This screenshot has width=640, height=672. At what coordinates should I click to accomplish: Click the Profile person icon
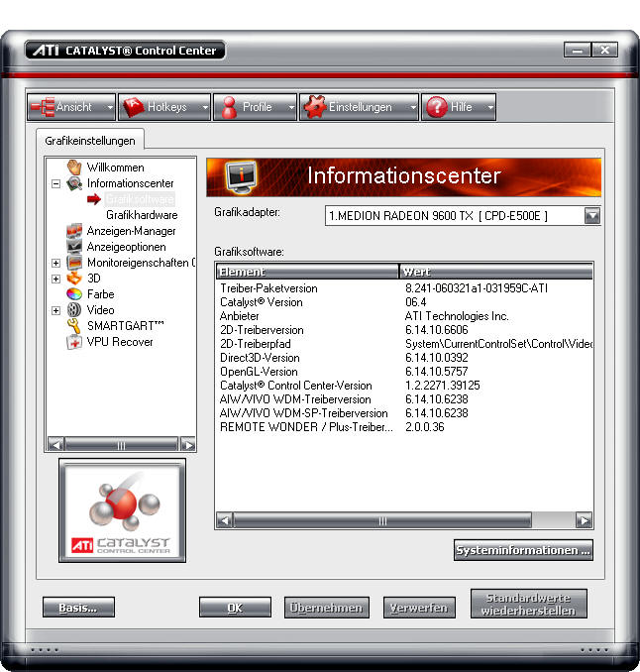coord(229,107)
